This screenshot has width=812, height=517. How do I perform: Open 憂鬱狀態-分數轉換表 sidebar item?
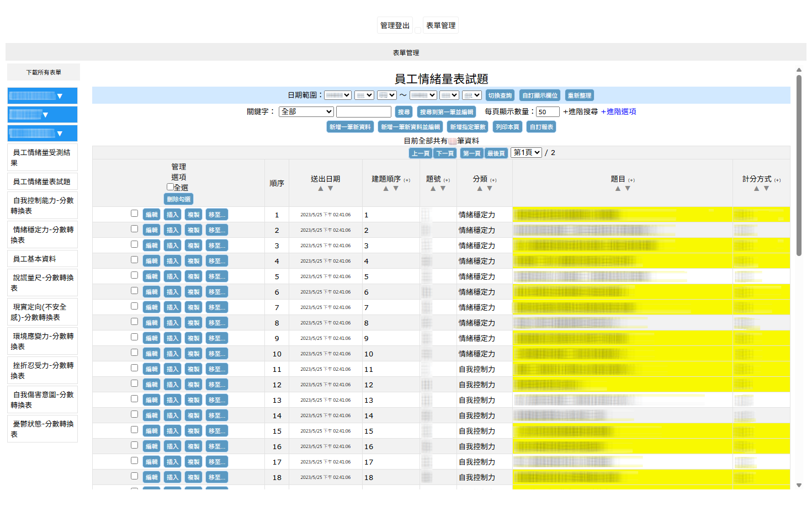pyautogui.click(x=43, y=429)
